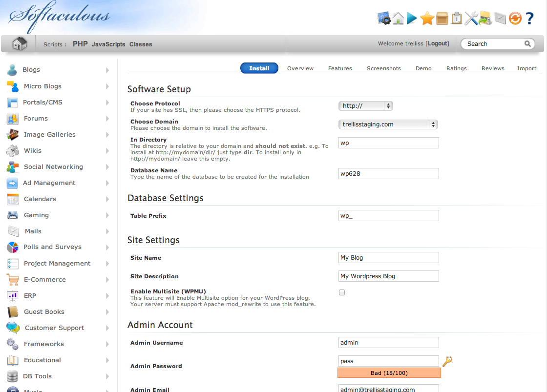Expand the Ad Management category arrow
Viewport: 547px width, 392px height.
click(x=107, y=183)
